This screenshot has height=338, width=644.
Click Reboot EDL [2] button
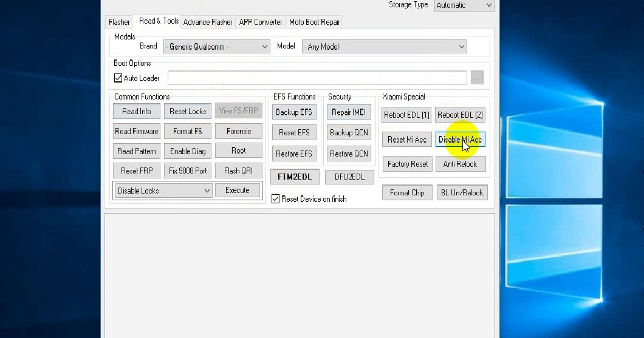(x=460, y=115)
